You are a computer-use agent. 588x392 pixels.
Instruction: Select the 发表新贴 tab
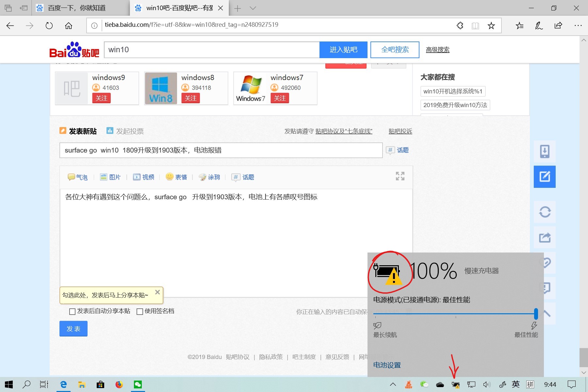pyautogui.click(x=78, y=131)
